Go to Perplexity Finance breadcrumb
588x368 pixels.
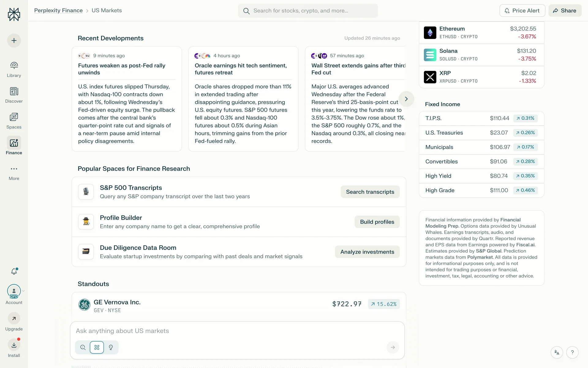click(58, 10)
